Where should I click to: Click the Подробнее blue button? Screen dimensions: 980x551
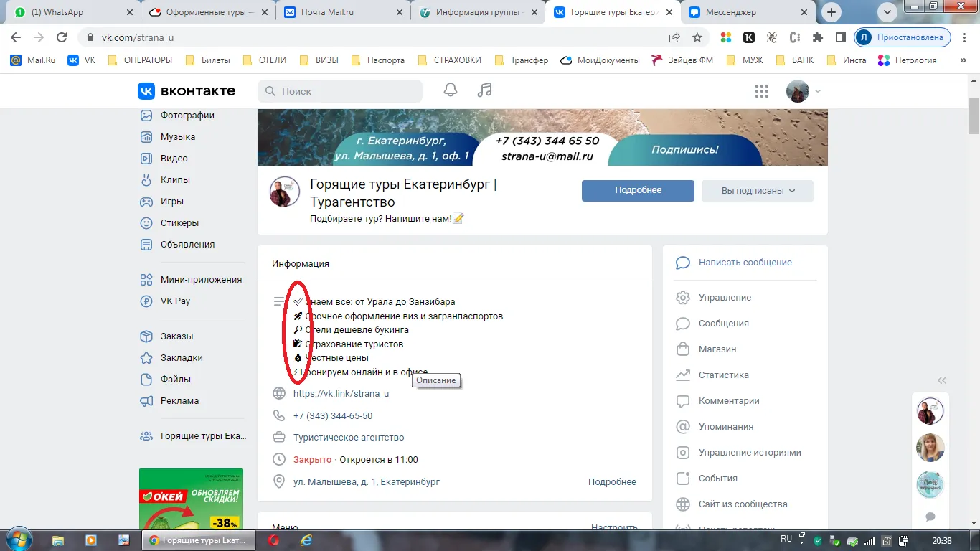(638, 191)
